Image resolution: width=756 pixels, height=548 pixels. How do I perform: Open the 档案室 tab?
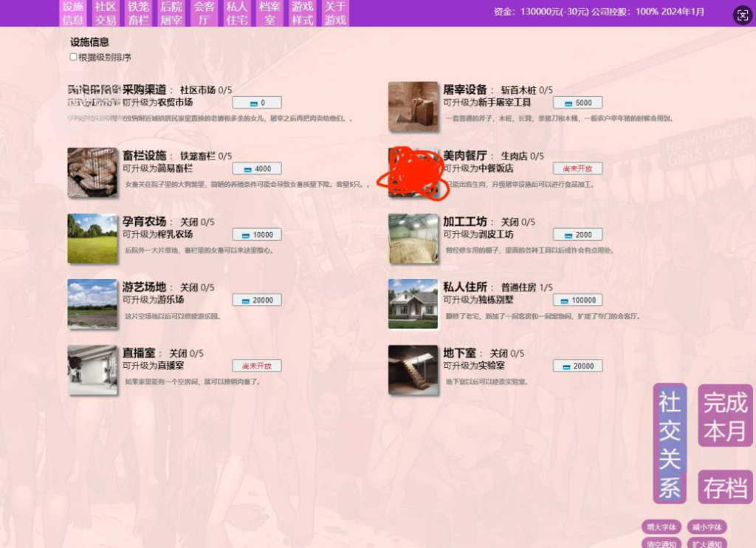269,13
